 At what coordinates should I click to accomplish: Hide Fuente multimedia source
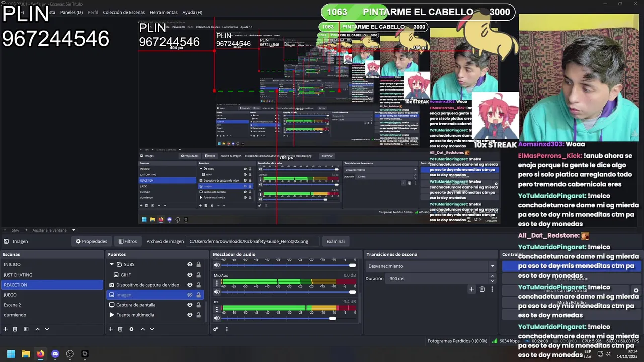[190, 315]
